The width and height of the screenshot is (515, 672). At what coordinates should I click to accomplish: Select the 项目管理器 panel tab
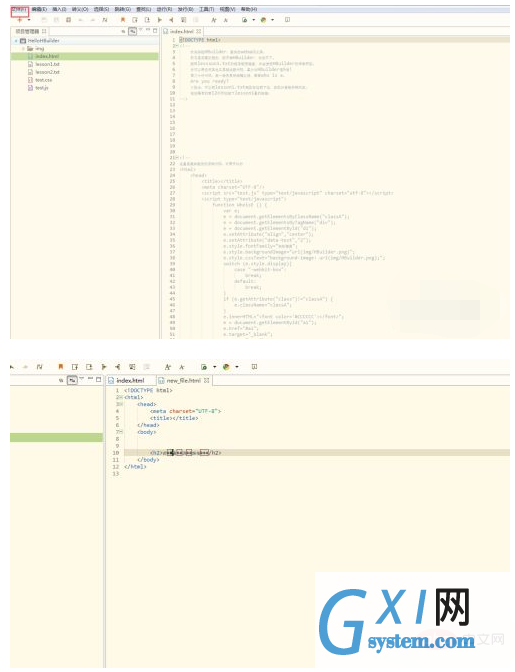click(x=27, y=31)
